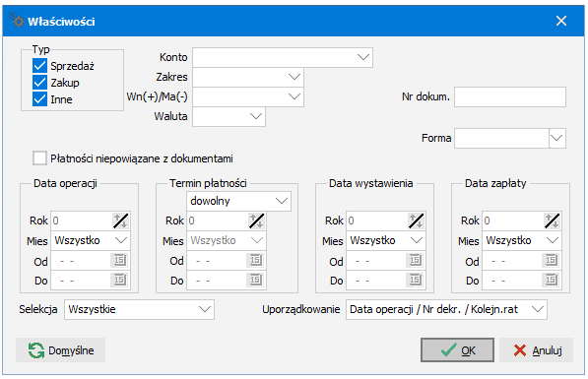Open calendar for Data zapłaty Od date

pyautogui.click(x=552, y=260)
